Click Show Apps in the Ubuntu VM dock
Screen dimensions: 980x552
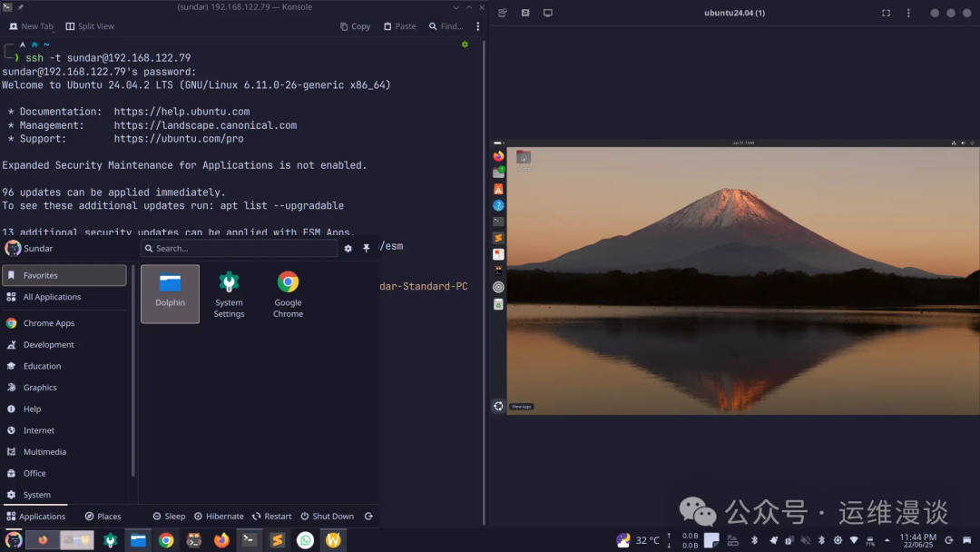[x=498, y=407]
